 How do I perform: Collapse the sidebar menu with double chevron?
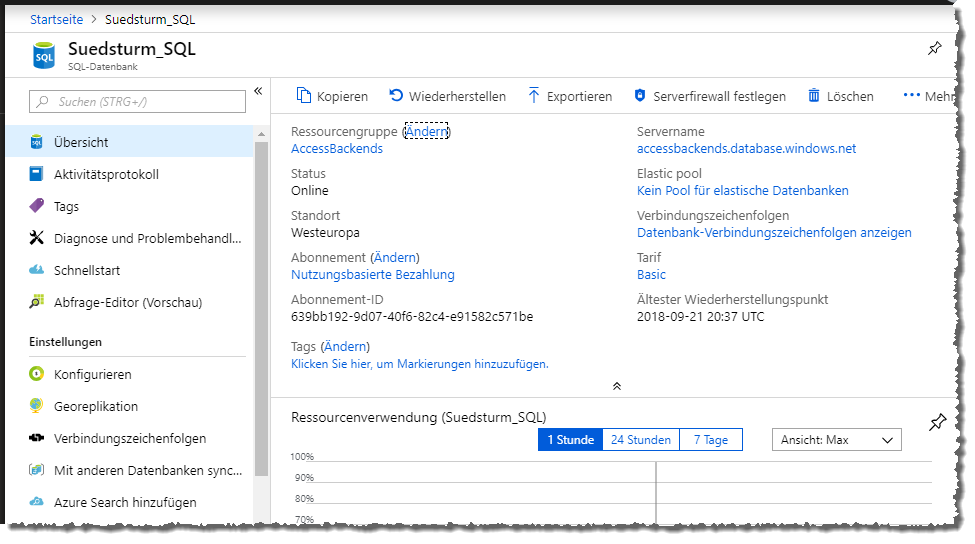pyautogui.click(x=258, y=91)
